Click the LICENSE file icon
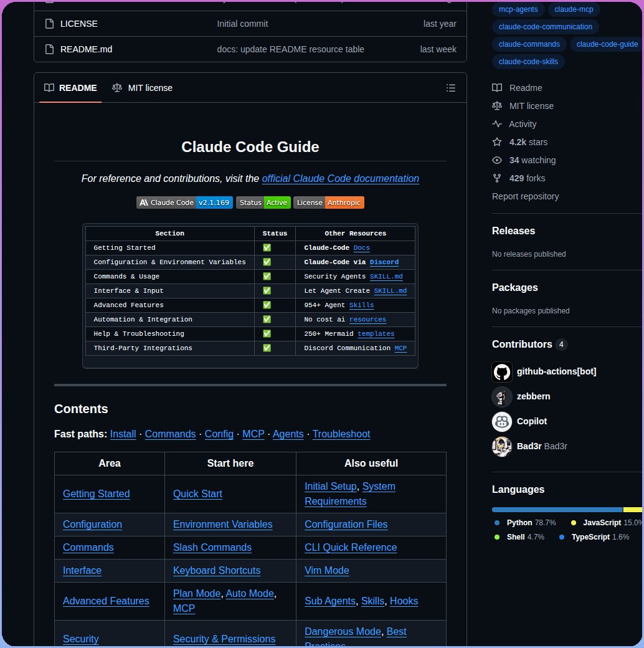 click(x=49, y=24)
